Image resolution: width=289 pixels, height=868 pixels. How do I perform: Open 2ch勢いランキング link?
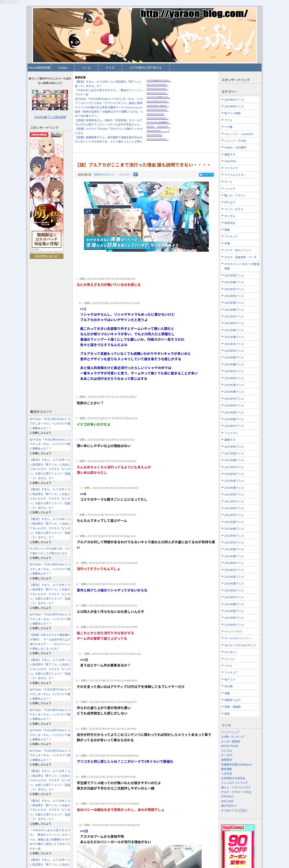[233, 737]
